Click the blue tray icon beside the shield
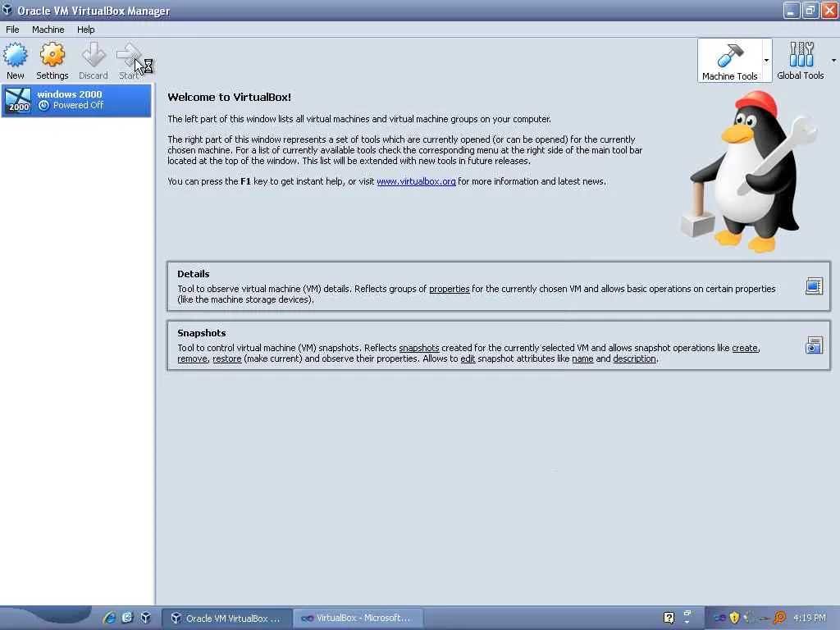This screenshot has width=840, height=630. tap(719, 619)
